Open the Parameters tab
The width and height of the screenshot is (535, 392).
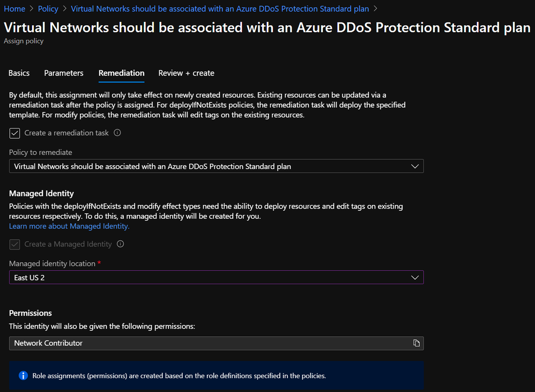click(x=64, y=73)
